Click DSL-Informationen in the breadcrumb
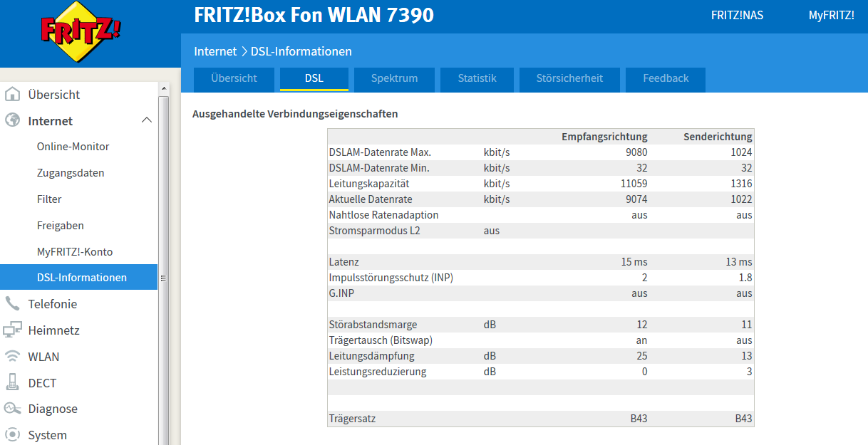The width and height of the screenshot is (868, 445). tap(301, 51)
